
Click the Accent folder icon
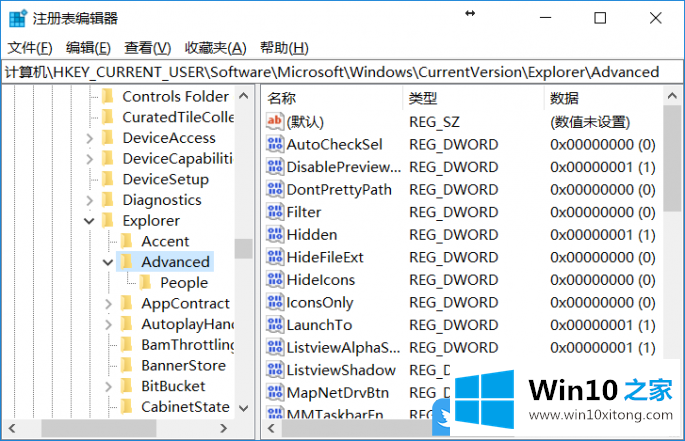[x=126, y=241]
